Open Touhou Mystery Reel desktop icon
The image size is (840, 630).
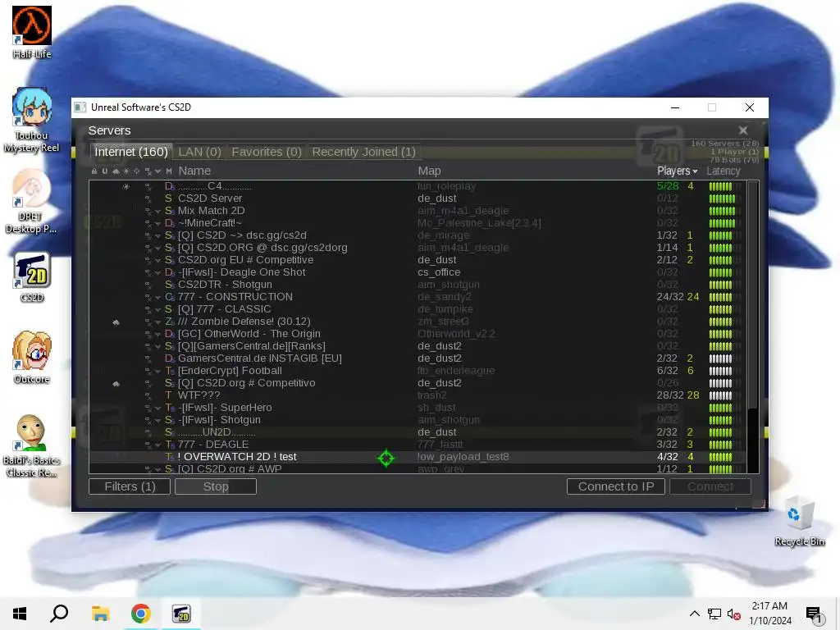(32, 121)
